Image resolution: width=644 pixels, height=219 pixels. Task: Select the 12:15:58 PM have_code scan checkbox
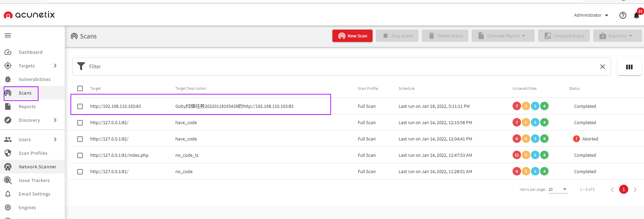click(80, 123)
